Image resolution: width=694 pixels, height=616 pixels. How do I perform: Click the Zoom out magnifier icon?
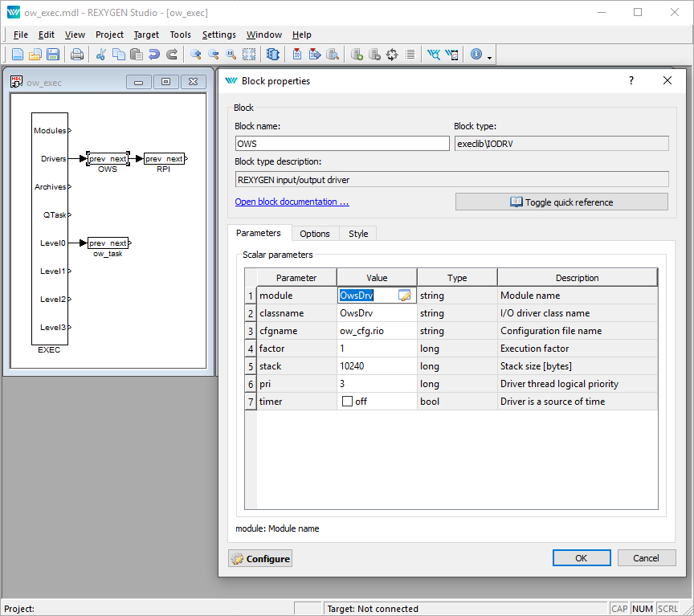[x=214, y=55]
